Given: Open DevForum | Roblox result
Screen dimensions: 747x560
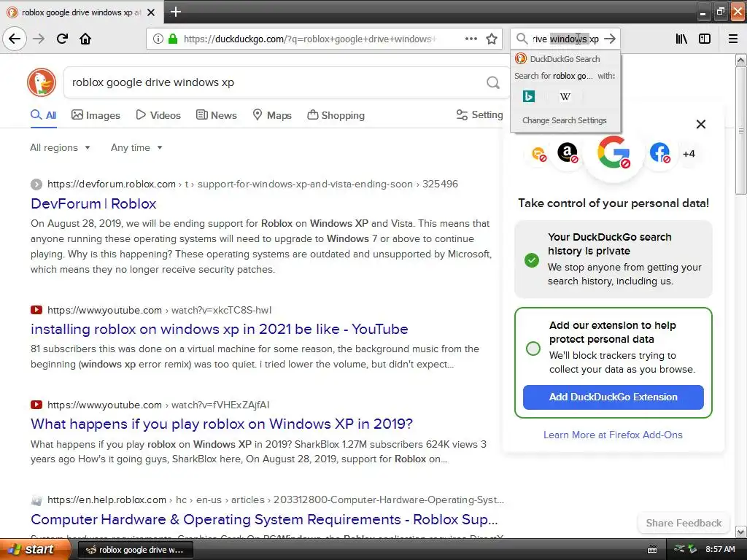Looking at the screenshot, I should [x=93, y=203].
